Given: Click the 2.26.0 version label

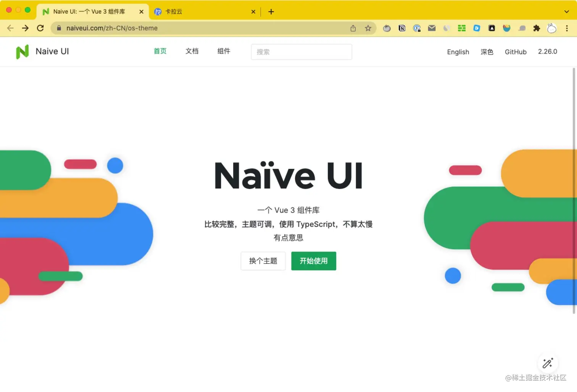Looking at the screenshot, I should pyautogui.click(x=548, y=51).
